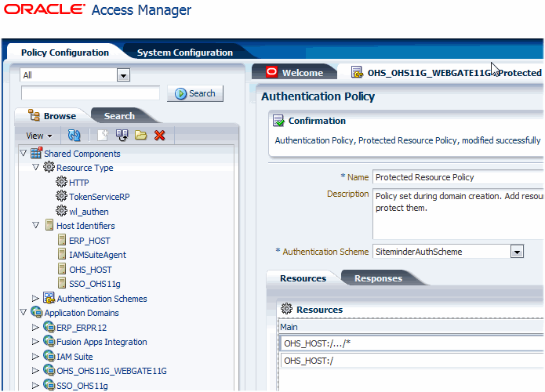Image resolution: width=545 pixels, height=392 pixels.
Task: Expand the ERP_ERPR12 domain node
Action: click(35, 328)
